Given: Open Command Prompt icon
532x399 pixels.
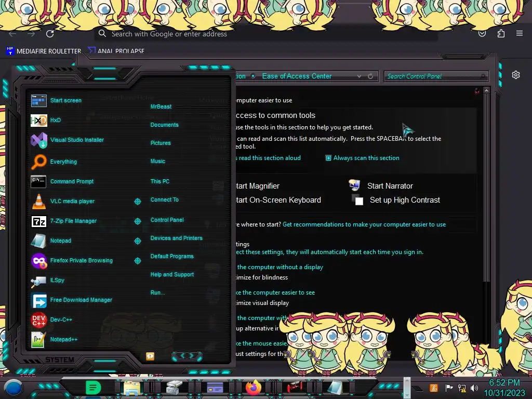Looking at the screenshot, I should pos(38,181).
